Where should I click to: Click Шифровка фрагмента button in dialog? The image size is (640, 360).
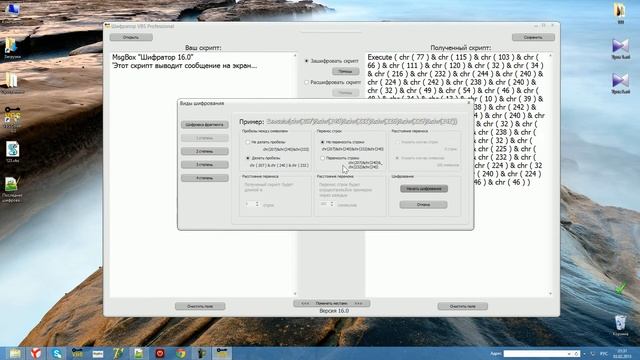click(204, 124)
